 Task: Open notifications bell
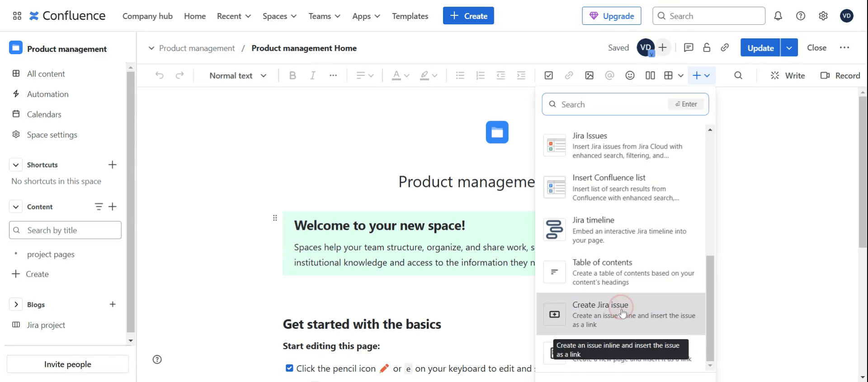(778, 16)
